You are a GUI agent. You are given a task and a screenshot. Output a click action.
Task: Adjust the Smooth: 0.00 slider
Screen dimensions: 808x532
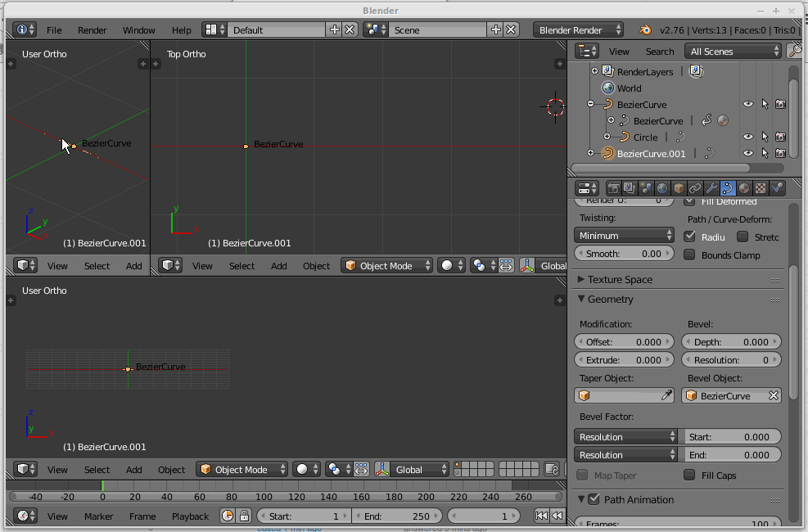(x=624, y=253)
